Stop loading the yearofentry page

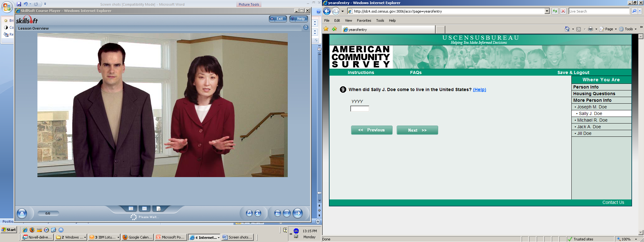pyautogui.click(x=563, y=11)
